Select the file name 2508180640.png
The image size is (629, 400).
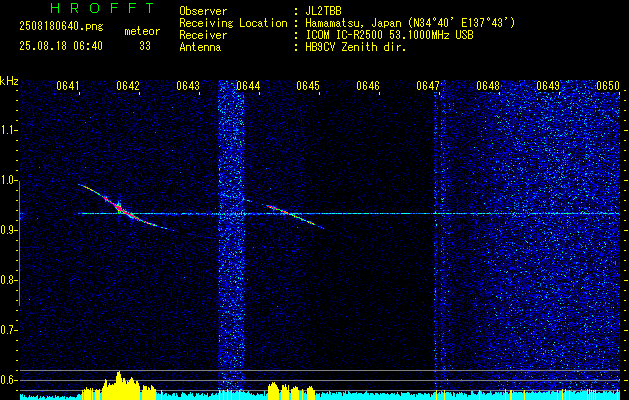61,26
